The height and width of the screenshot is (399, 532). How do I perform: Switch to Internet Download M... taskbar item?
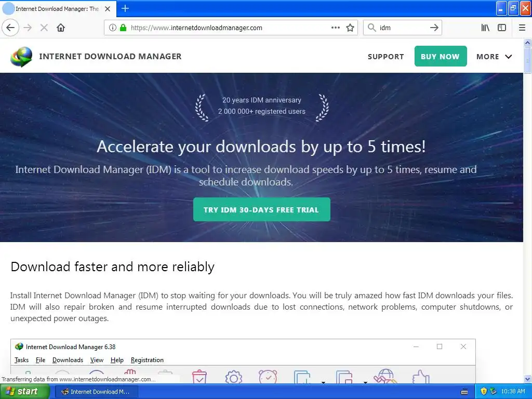tap(96, 392)
